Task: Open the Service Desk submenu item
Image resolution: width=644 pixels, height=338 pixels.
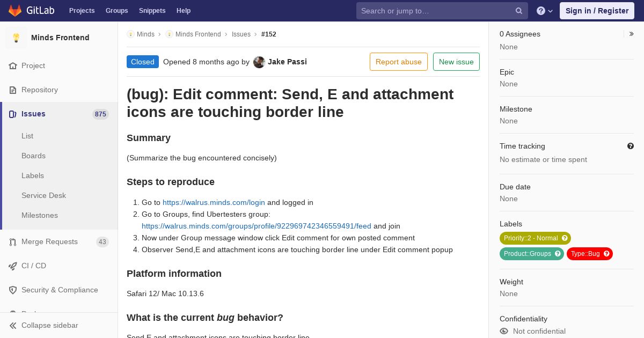Action: (43, 195)
